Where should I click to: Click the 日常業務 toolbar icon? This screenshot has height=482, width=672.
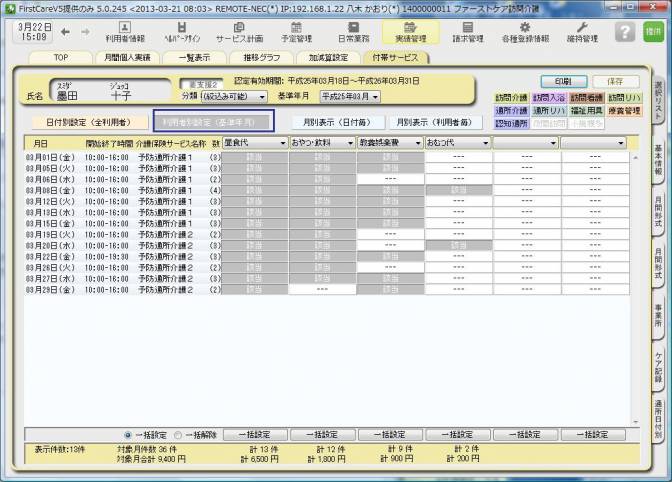click(351, 31)
